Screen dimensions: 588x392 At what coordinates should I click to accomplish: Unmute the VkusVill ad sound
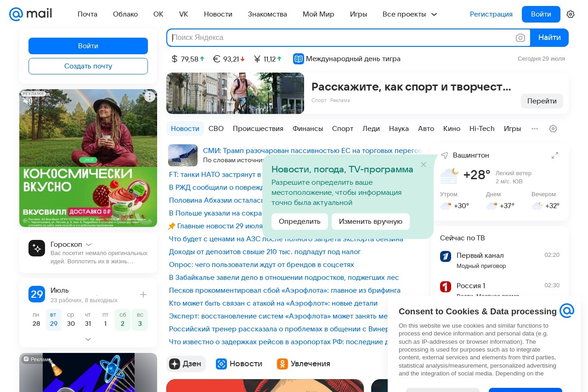tap(28, 101)
